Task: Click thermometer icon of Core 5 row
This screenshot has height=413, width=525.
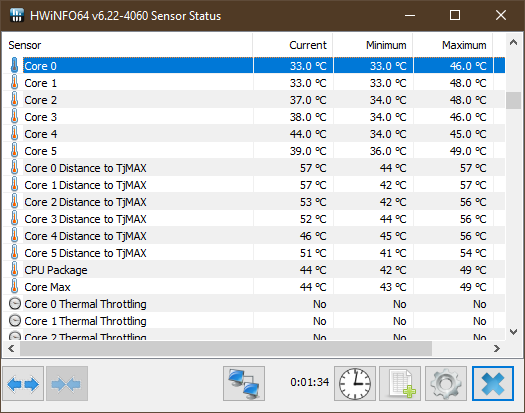Action: click(14, 151)
